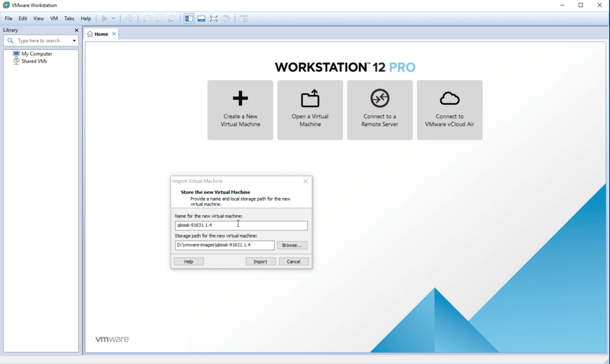Click the Browse button for storage path
Viewport: 610px width, 364px height.
(x=292, y=245)
